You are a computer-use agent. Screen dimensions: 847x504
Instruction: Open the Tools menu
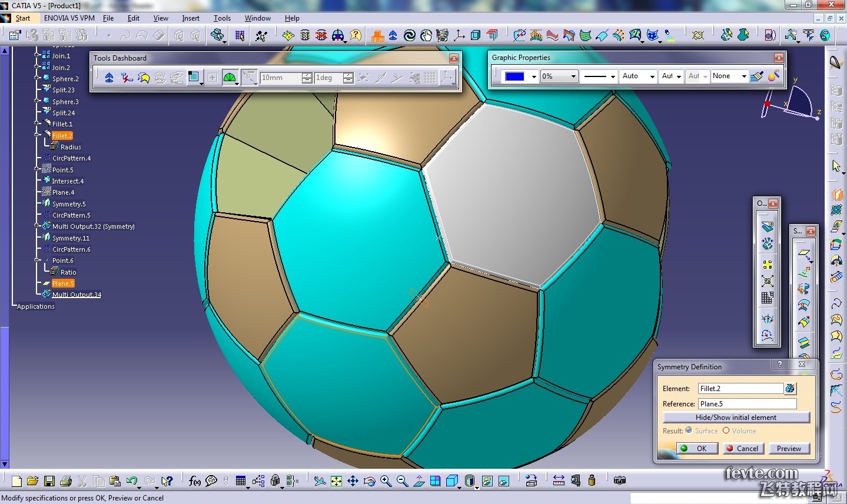click(x=222, y=18)
